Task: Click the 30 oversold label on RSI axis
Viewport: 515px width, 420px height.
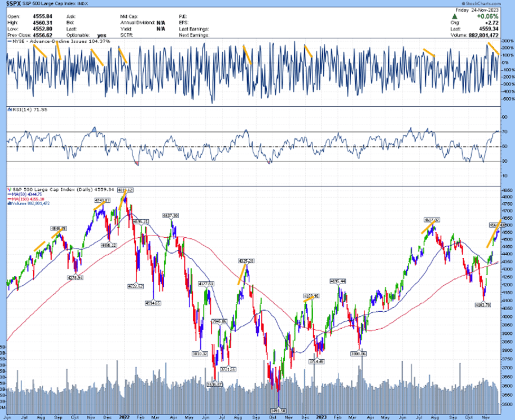Action: click(505, 161)
